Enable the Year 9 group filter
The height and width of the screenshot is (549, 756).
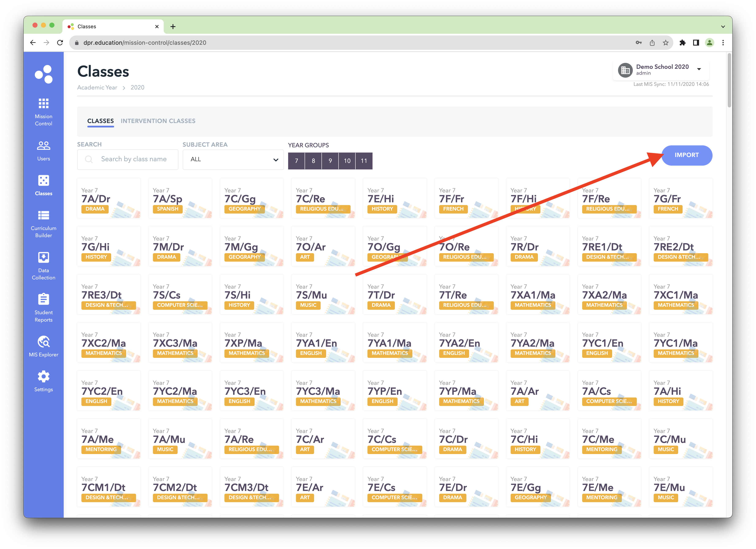click(x=330, y=161)
